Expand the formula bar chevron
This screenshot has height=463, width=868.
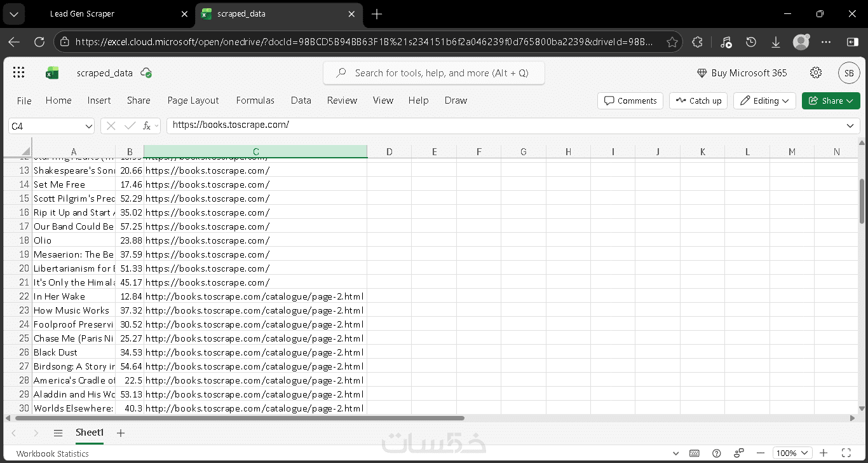[850, 126]
